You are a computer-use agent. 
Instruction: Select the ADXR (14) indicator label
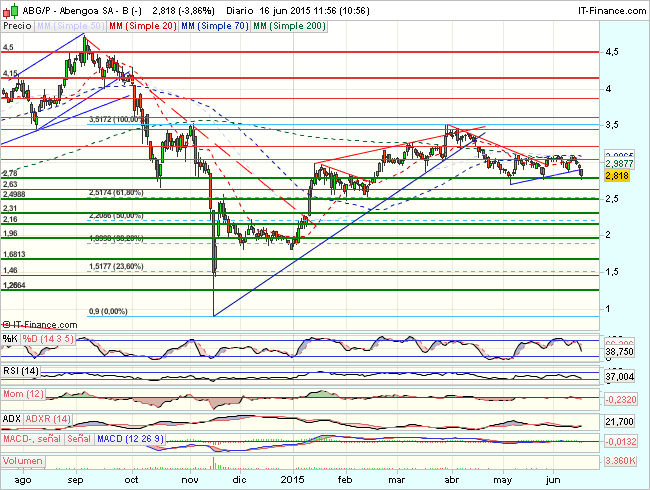click(x=48, y=419)
